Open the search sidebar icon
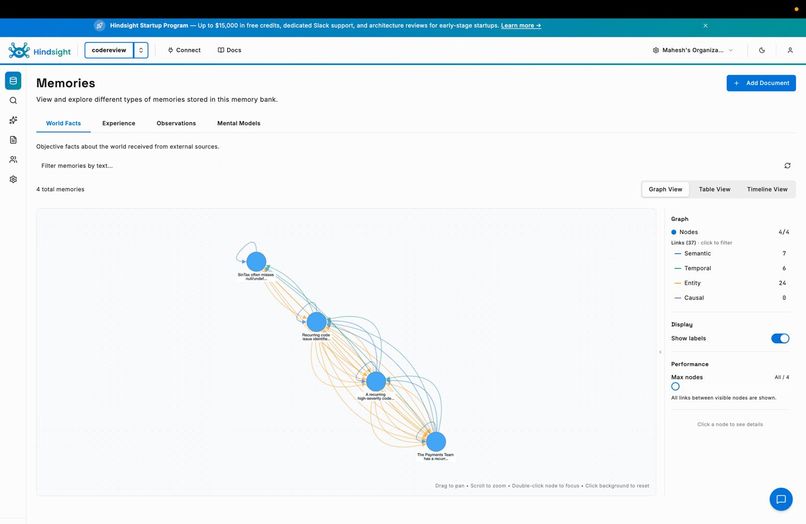This screenshot has height=524, width=806. point(13,101)
